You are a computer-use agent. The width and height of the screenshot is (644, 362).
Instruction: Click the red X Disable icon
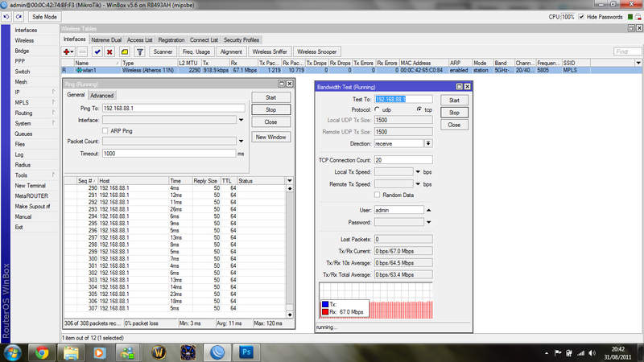(x=109, y=51)
